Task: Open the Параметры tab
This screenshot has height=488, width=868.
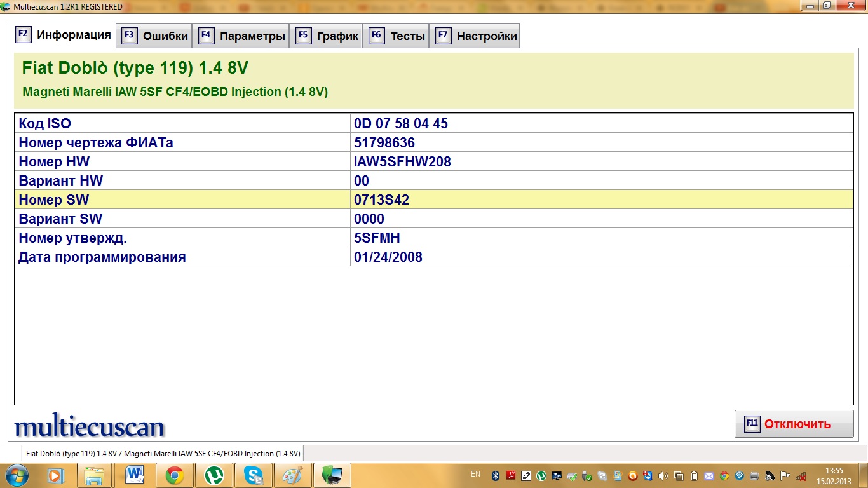Action: [242, 36]
